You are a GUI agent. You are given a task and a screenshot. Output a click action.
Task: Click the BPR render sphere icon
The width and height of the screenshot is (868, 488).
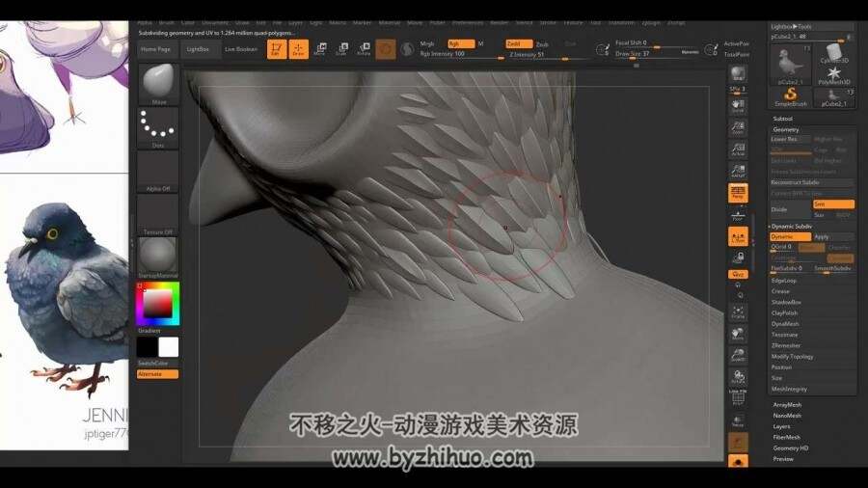click(738, 74)
